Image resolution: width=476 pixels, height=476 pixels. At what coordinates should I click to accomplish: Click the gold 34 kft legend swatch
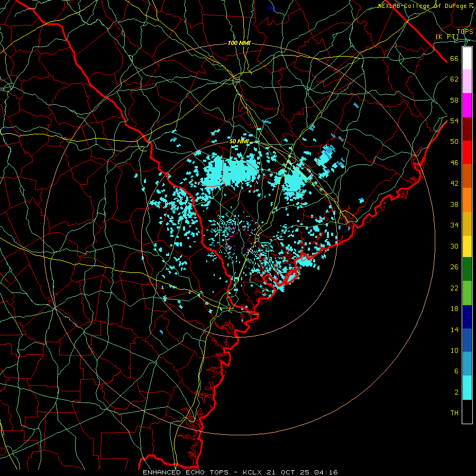click(467, 224)
